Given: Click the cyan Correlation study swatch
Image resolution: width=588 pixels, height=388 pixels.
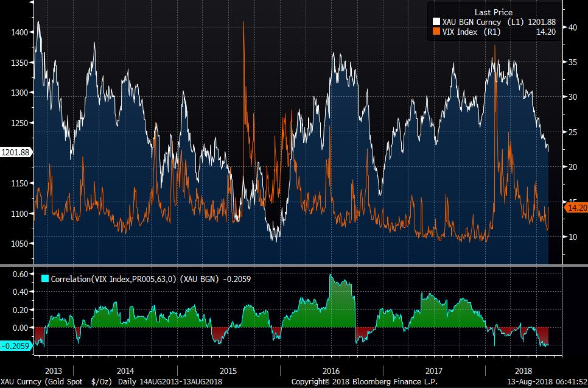Looking at the screenshot, I should pos(44,280).
